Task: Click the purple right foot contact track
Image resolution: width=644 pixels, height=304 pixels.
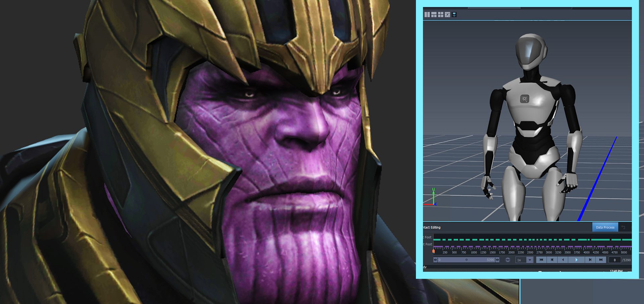Action: point(533,247)
